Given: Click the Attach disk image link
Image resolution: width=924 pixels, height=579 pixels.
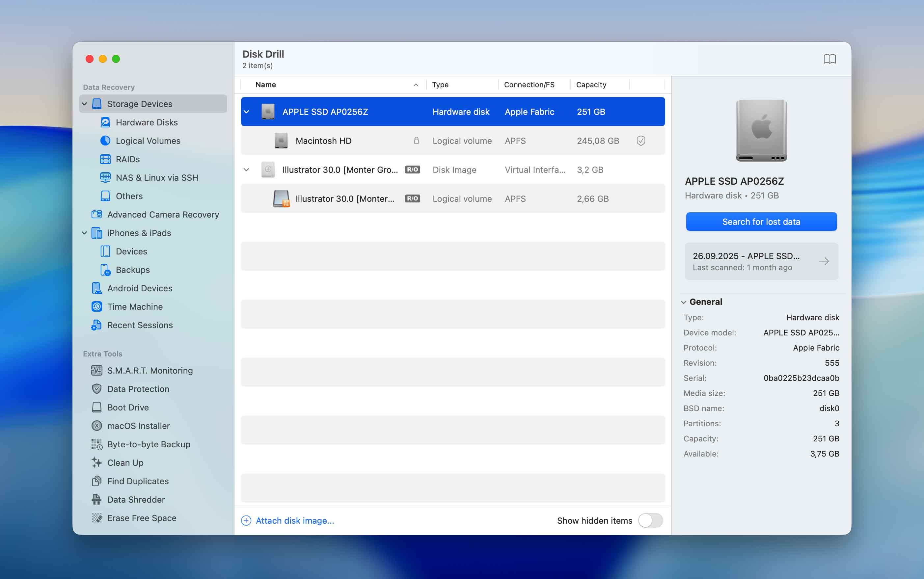Looking at the screenshot, I should tap(295, 520).
